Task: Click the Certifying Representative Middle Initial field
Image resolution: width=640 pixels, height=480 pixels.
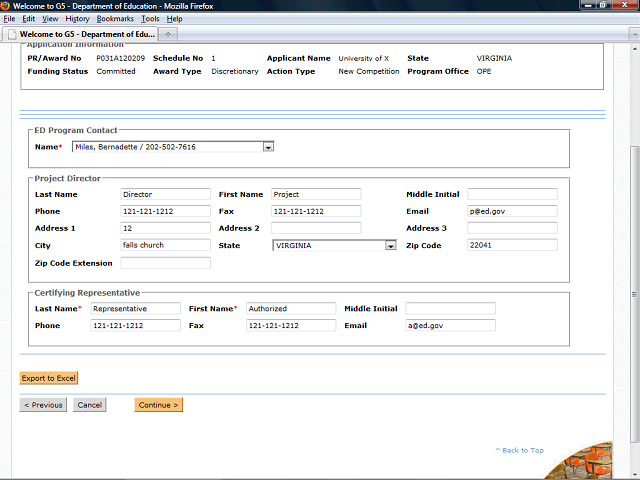Action: pos(450,309)
